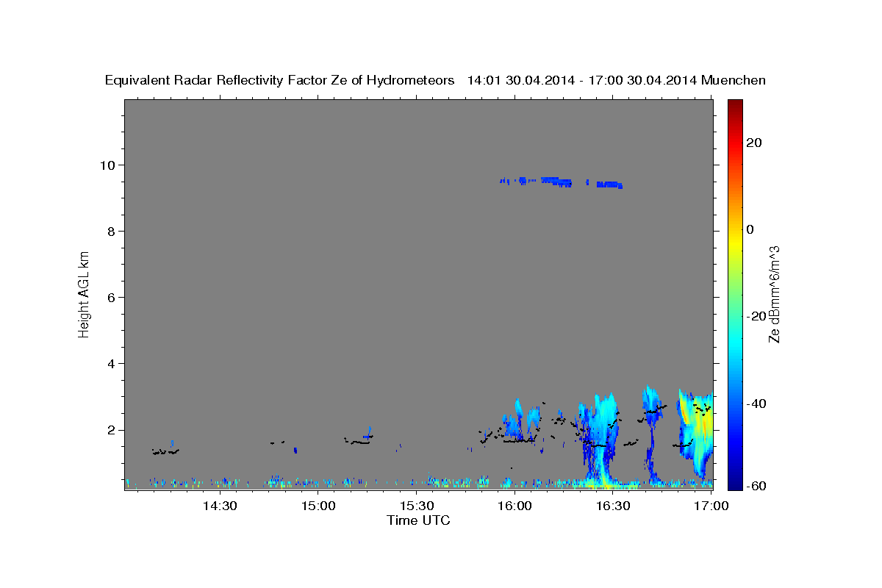Image resolution: width=882 pixels, height=588 pixels.
Task: Pick the dark blue bottom of the colorbar
Action: (x=734, y=482)
